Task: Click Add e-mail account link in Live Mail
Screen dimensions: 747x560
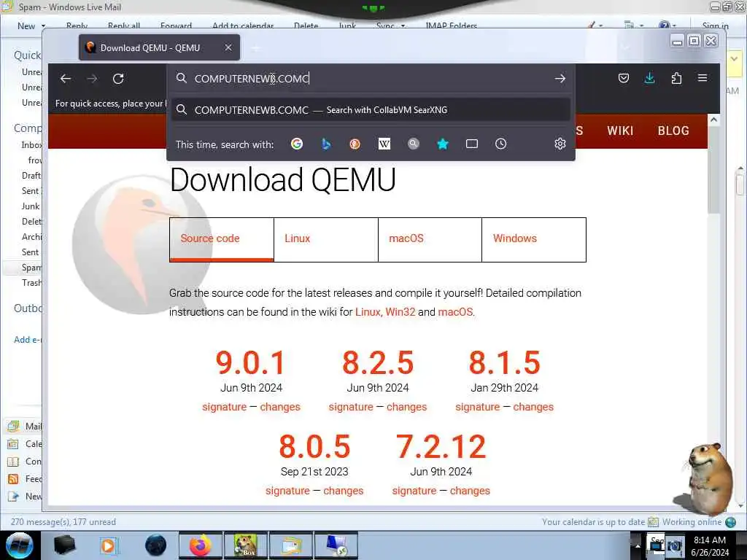Action: point(28,340)
